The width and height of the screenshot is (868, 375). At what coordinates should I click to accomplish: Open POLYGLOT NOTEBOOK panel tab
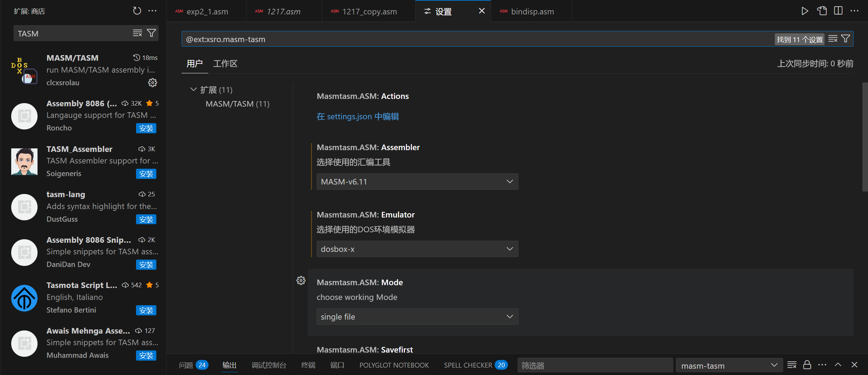click(x=394, y=365)
